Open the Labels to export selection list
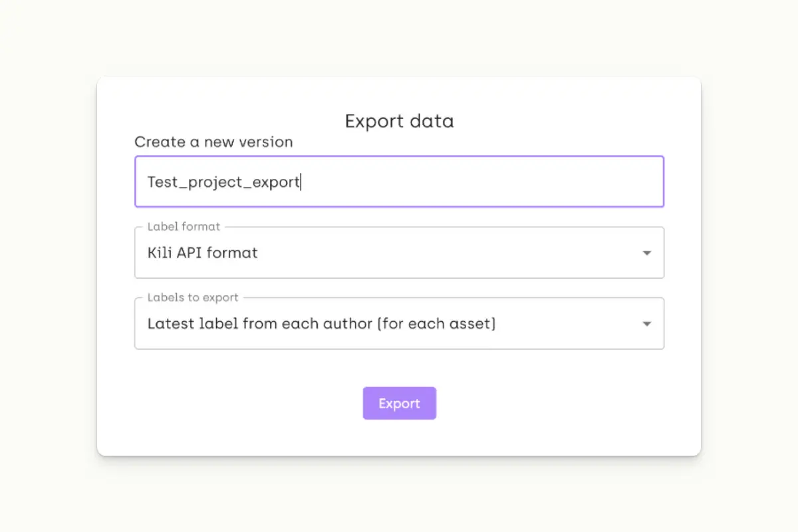The height and width of the screenshot is (532, 798). tap(645, 324)
